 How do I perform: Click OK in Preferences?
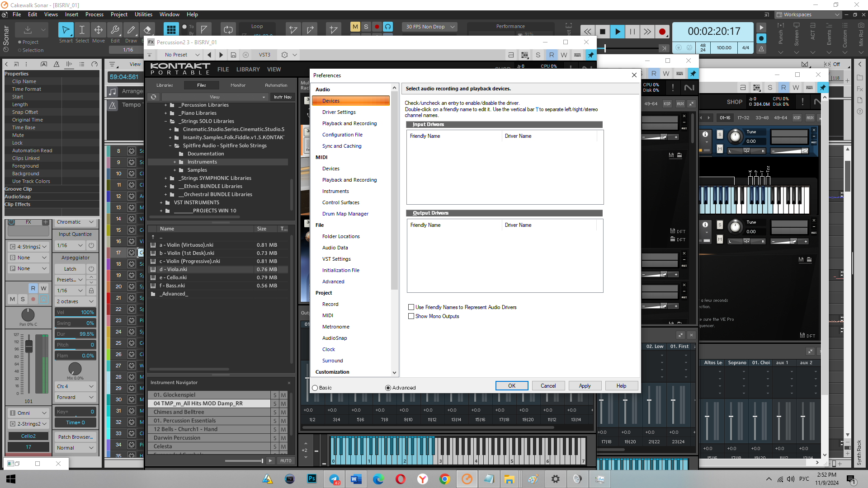coord(512,385)
